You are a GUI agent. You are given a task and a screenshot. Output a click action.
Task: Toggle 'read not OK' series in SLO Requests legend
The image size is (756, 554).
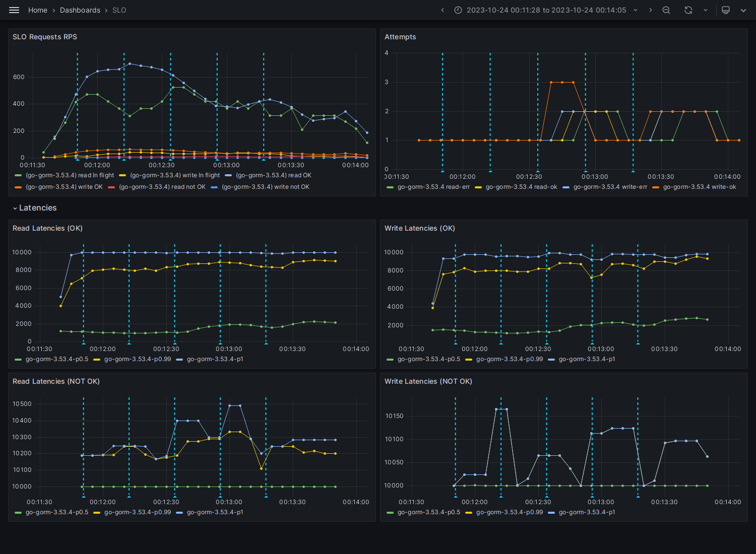pos(162,187)
